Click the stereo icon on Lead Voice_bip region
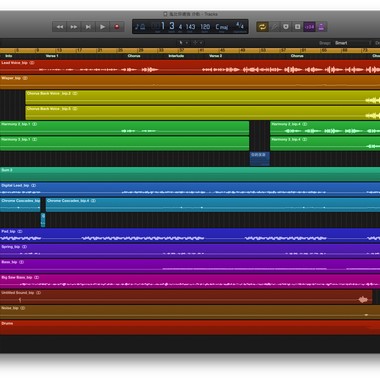380x380 pixels. (x=32, y=63)
